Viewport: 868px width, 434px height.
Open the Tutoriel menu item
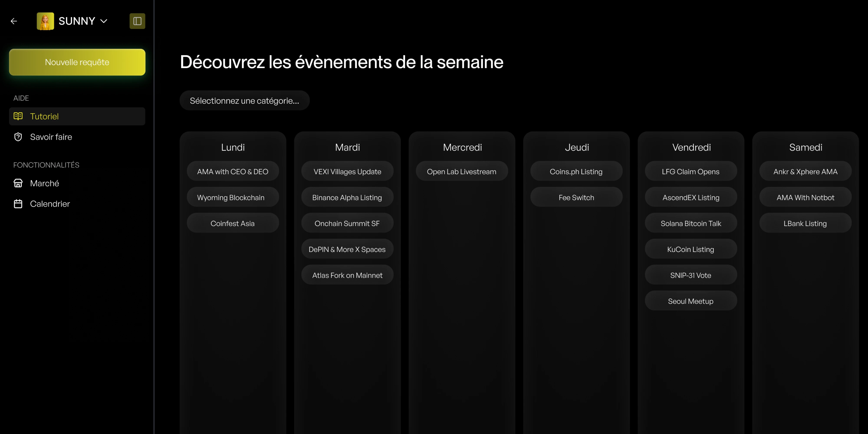77,116
